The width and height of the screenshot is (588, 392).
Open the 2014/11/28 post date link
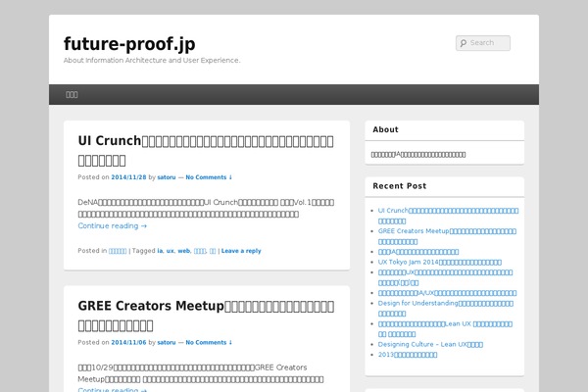[x=128, y=177]
